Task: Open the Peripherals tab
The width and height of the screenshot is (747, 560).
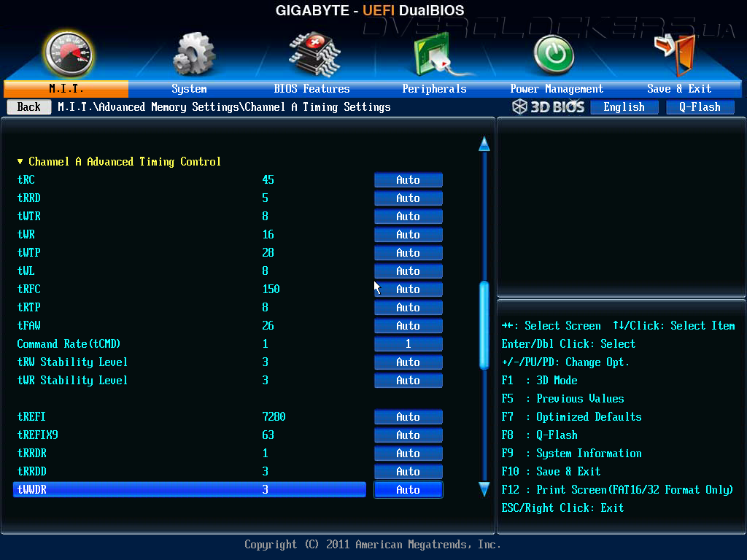Action: tap(434, 88)
